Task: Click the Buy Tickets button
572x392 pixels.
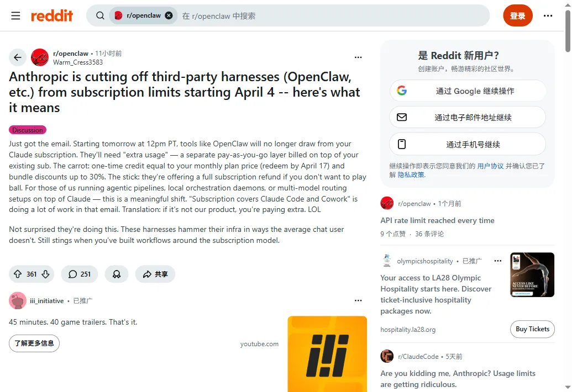Action: [x=532, y=329]
